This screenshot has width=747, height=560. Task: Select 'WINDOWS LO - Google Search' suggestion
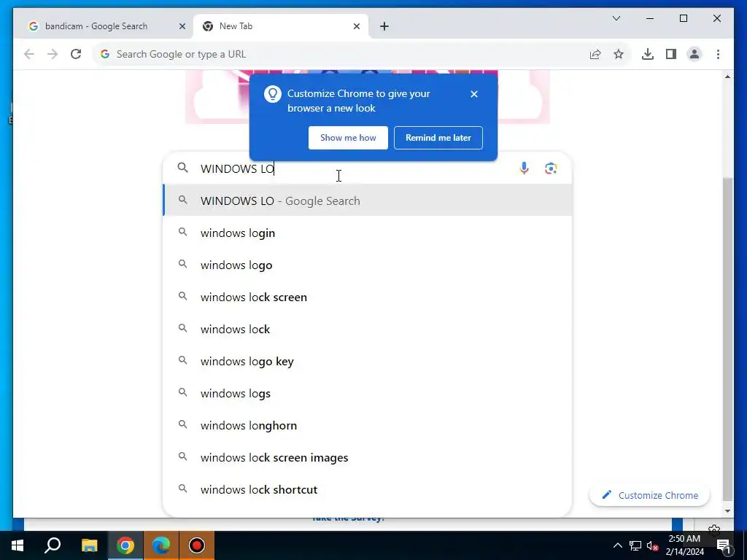[x=368, y=201]
